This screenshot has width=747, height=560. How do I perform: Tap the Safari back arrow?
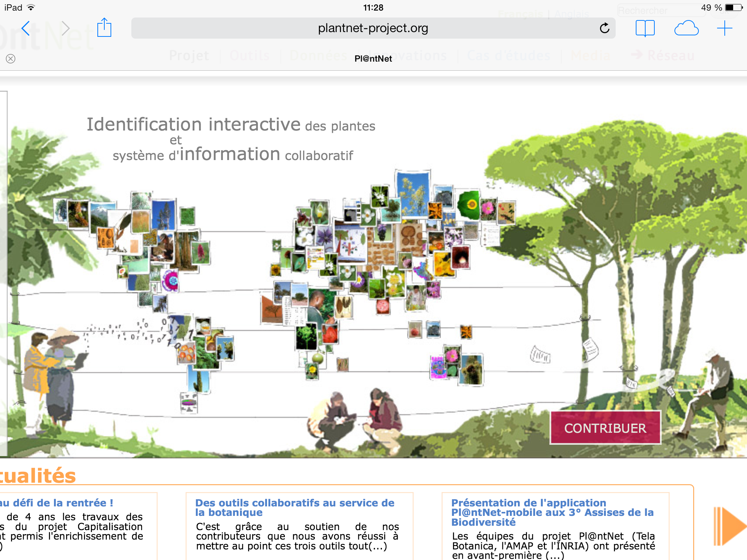[x=26, y=28]
